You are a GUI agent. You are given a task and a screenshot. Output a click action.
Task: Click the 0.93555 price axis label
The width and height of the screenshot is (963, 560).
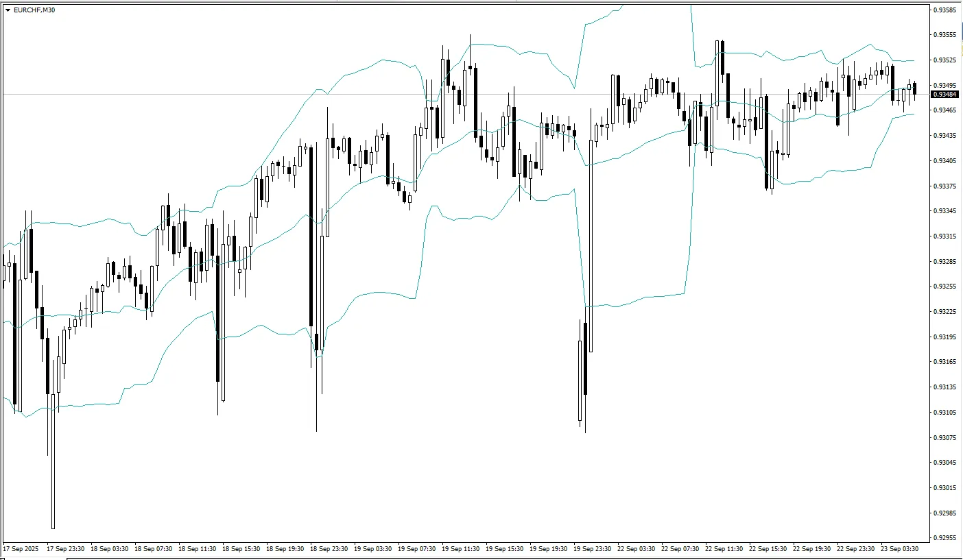pyautogui.click(x=946, y=34)
